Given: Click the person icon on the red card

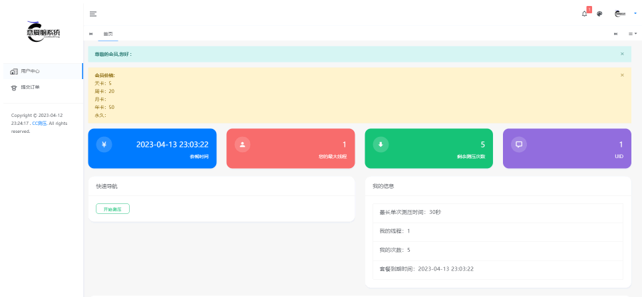Looking at the screenshot, I should point(242,144).
